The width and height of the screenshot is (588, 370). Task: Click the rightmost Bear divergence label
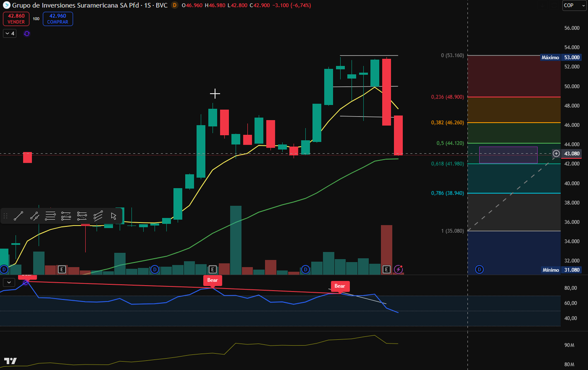tap(340, 286)
